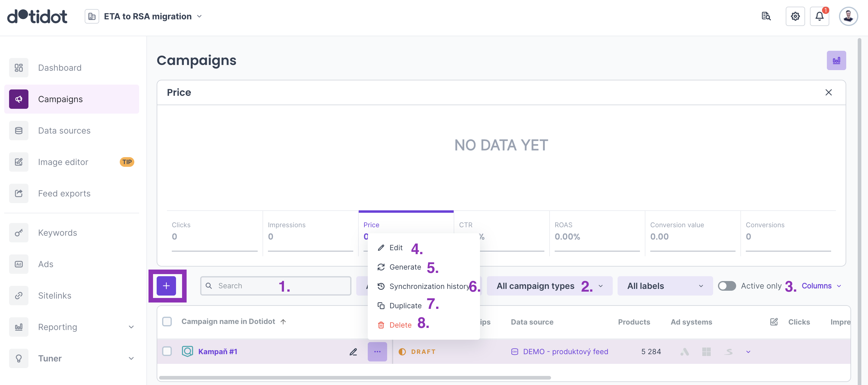868x385 pixels.
Task: Choose Delete in the context menu
Action: pyautogui.click(x=400, y=325)
